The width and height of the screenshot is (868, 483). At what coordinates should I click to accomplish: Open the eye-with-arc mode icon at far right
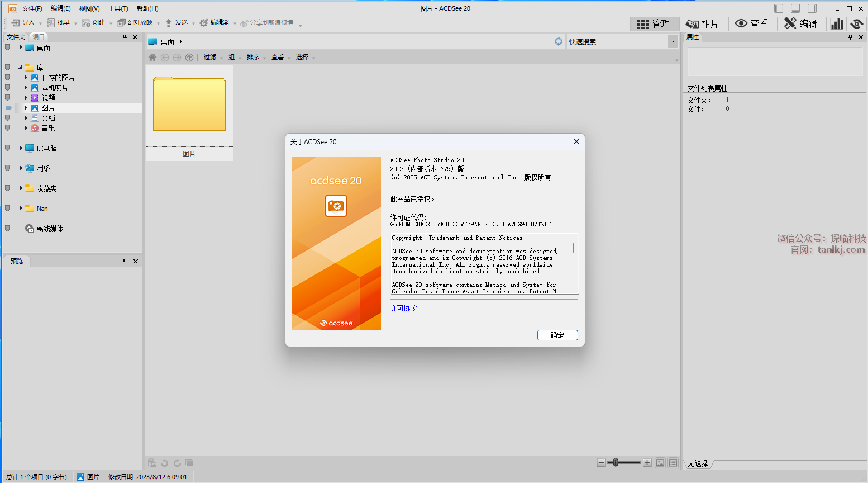coord(856,23)
